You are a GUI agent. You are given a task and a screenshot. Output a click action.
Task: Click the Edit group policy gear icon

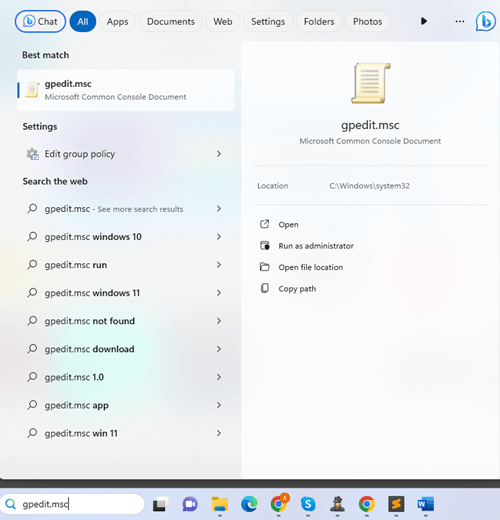[33, 154]
